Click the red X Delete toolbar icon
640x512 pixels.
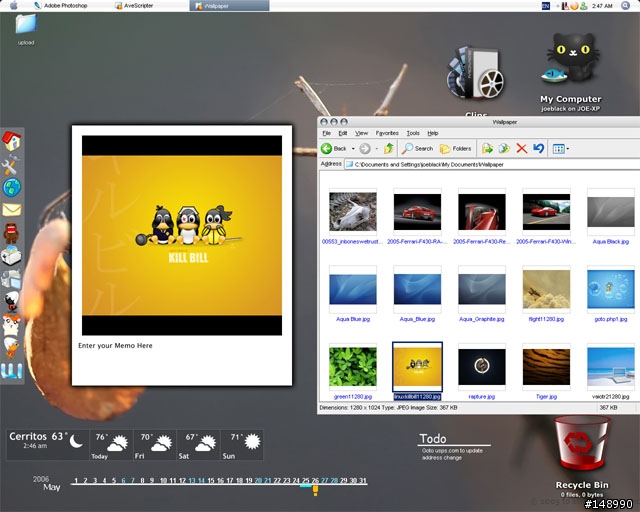522,149
